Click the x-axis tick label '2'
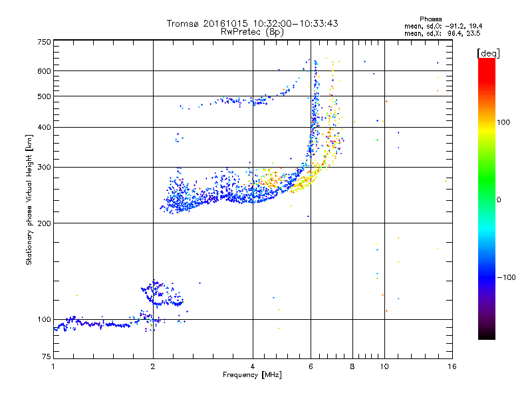 tap(153, 366)
